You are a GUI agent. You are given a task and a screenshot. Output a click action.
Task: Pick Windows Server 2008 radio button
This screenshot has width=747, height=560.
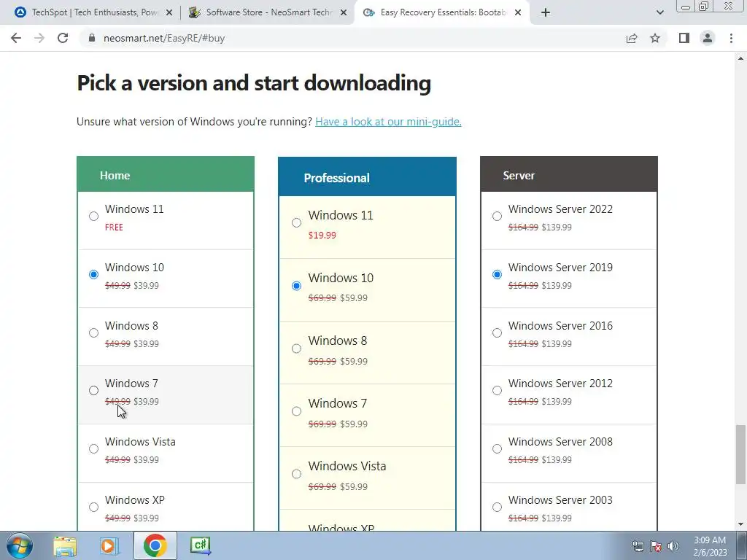[497, 448]
